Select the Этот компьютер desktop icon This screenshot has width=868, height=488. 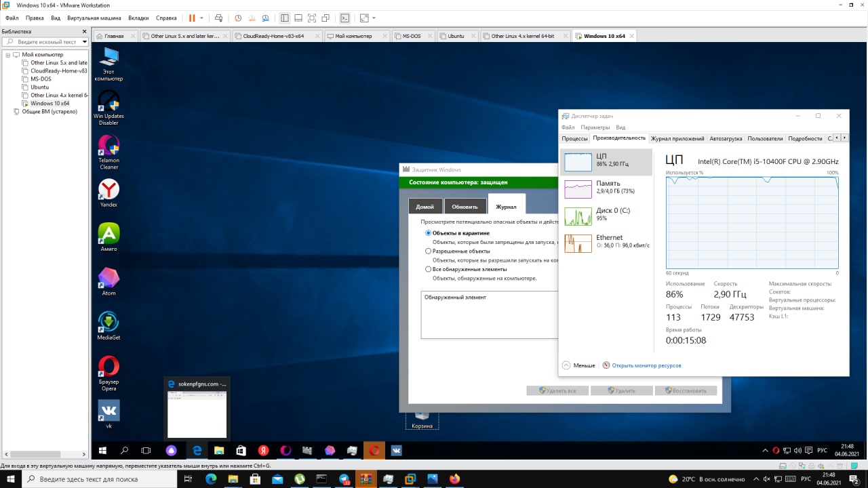click(x=108, y=64)
